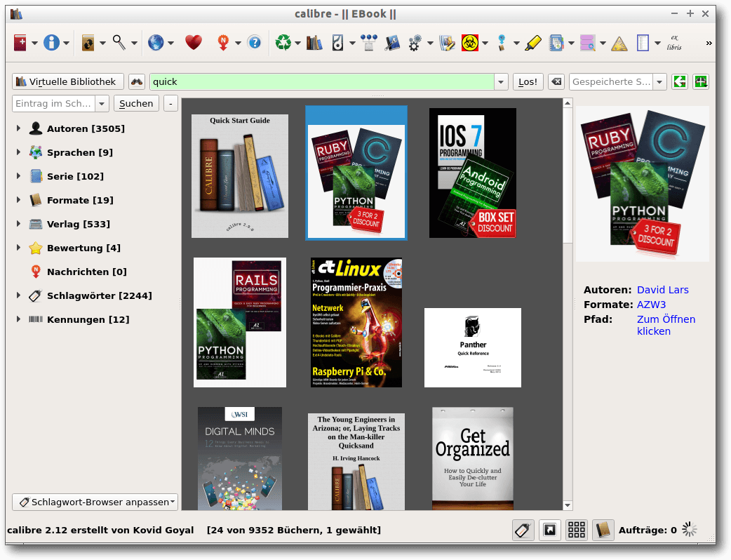Open the Schlagwort-Browser anpassen menu
The image size is (731, 560).
95,502
